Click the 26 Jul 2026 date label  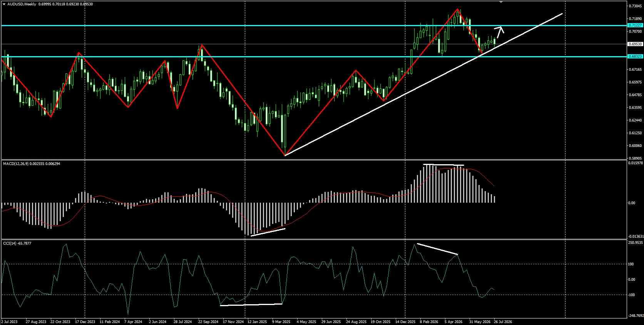(502, 322)
